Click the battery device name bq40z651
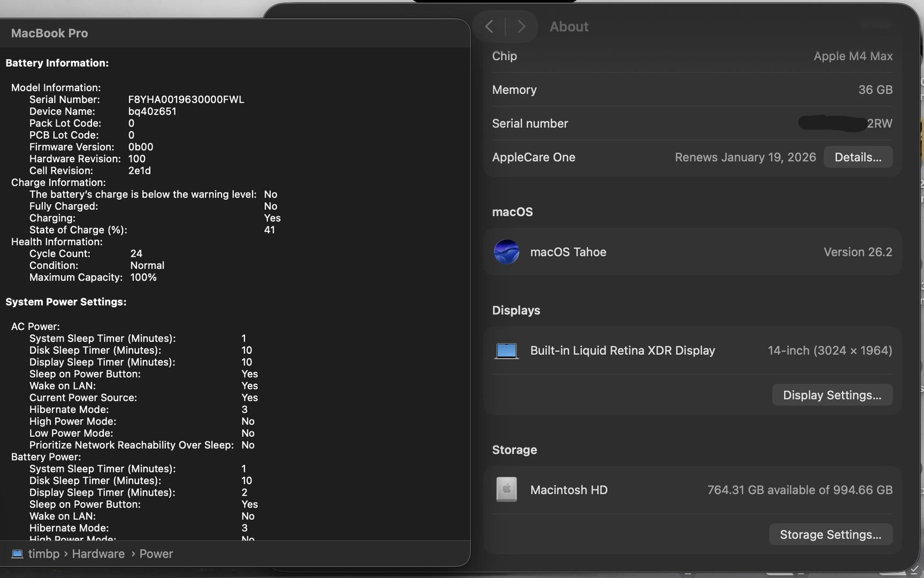The image size is (924, 578). (x=152, y=111)
